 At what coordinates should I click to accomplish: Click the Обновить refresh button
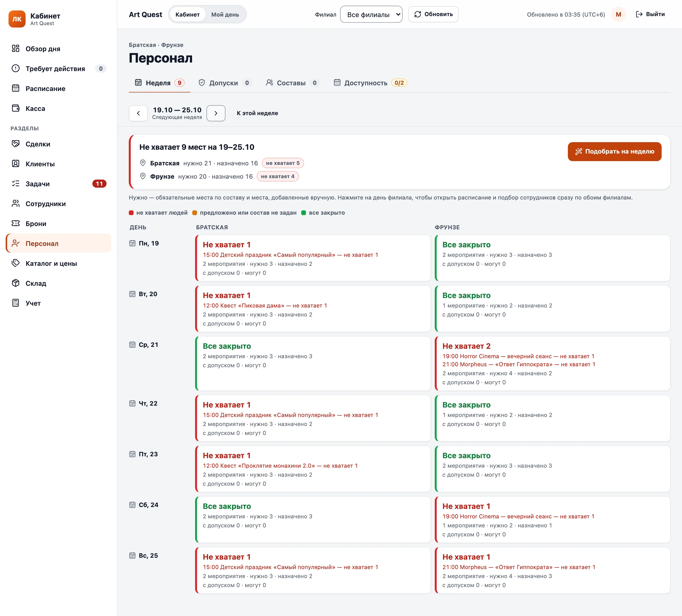(433, 14)
